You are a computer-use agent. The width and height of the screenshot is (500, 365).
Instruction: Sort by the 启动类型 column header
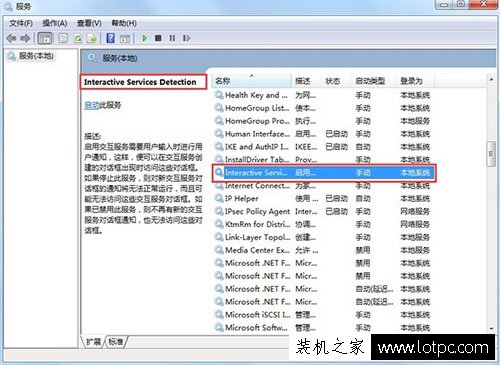[x=374, y=81]
